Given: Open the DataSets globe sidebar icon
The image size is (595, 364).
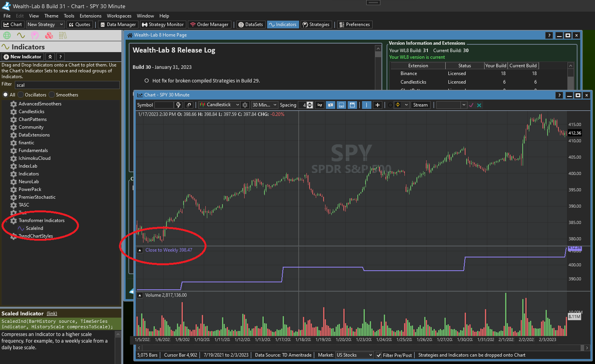Looking at the screenshot, I should coord(7,35).
